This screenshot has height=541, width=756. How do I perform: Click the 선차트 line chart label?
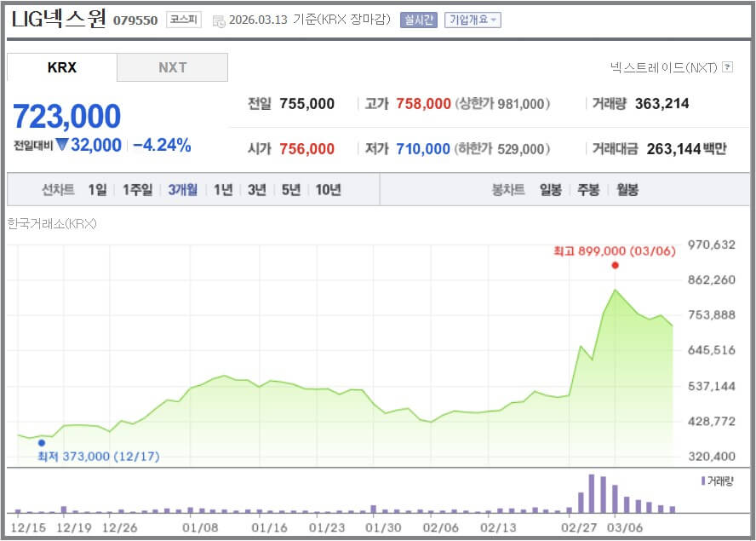tap(58, 190)
